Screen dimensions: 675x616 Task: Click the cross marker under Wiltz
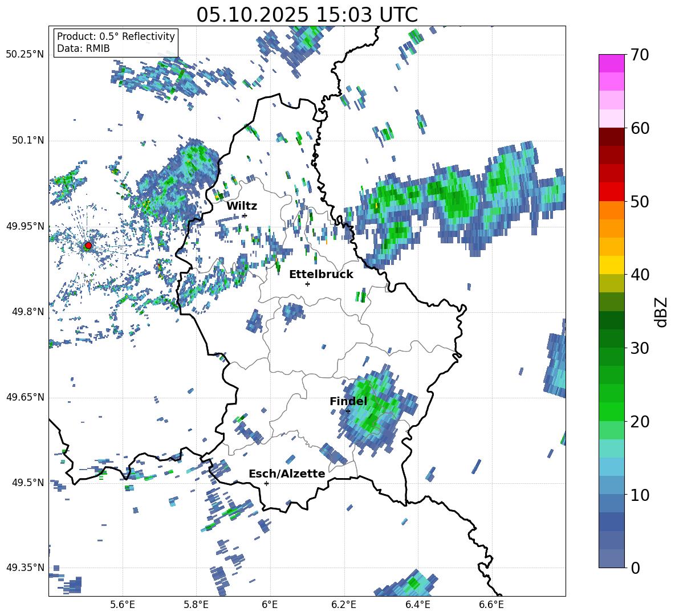[x=245, y=215]
